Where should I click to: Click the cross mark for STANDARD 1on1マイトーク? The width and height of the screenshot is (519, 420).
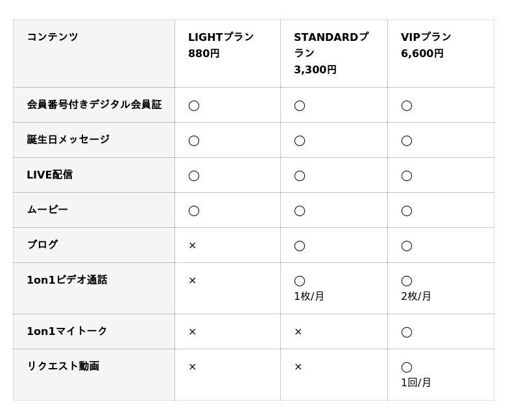(x=298, y=332)
